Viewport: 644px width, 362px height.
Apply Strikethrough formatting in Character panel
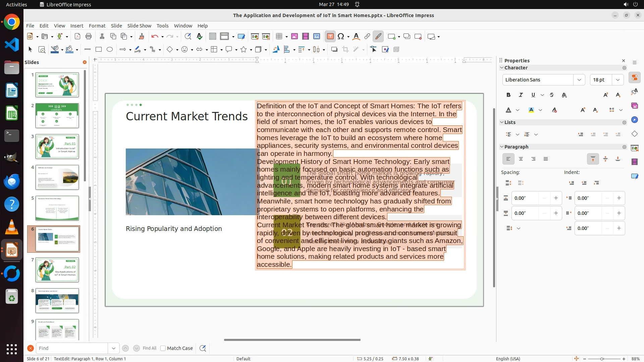click(x=552, y=95)
